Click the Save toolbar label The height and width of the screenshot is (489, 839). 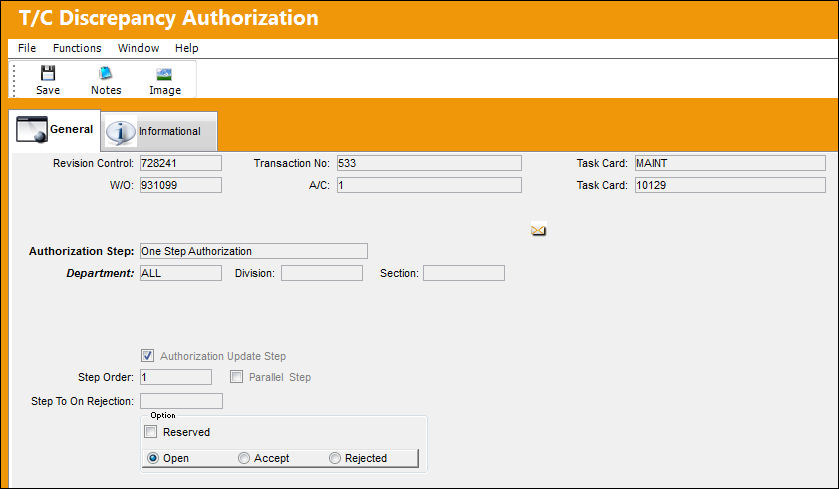pyautogui.click(x=48, y=90)
